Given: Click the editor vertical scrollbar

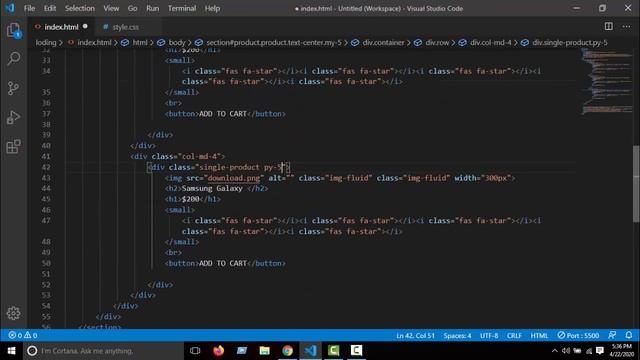Looking at the screenshot, I should click(636, 184).
